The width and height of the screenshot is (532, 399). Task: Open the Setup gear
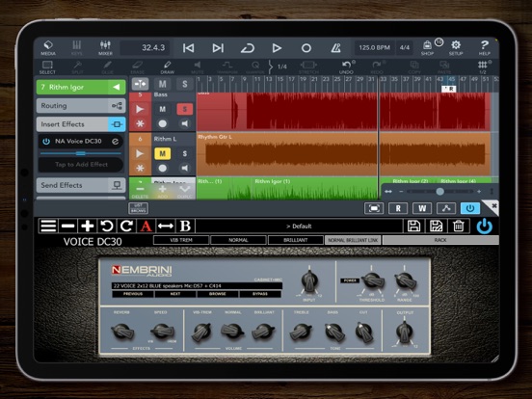click(456, 48)
